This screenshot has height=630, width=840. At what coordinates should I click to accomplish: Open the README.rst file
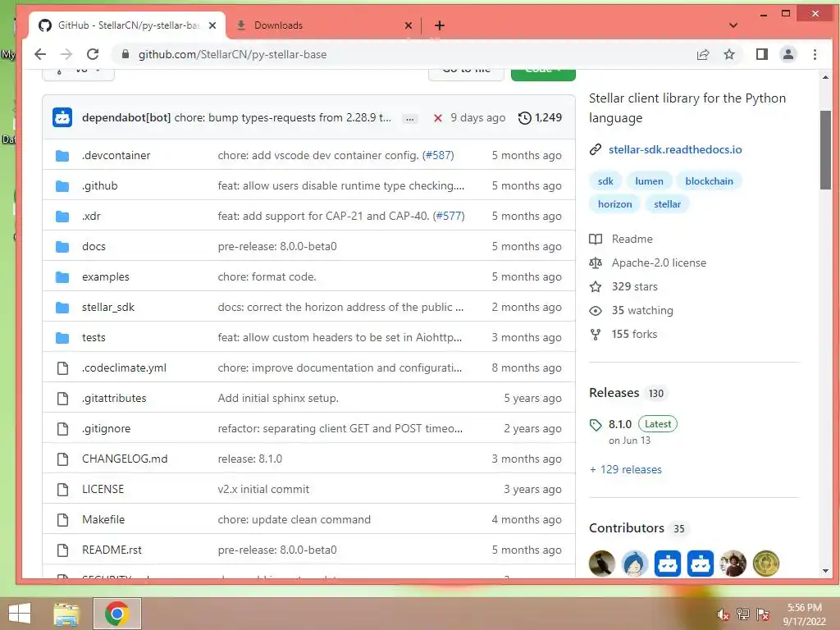[112, 550]
